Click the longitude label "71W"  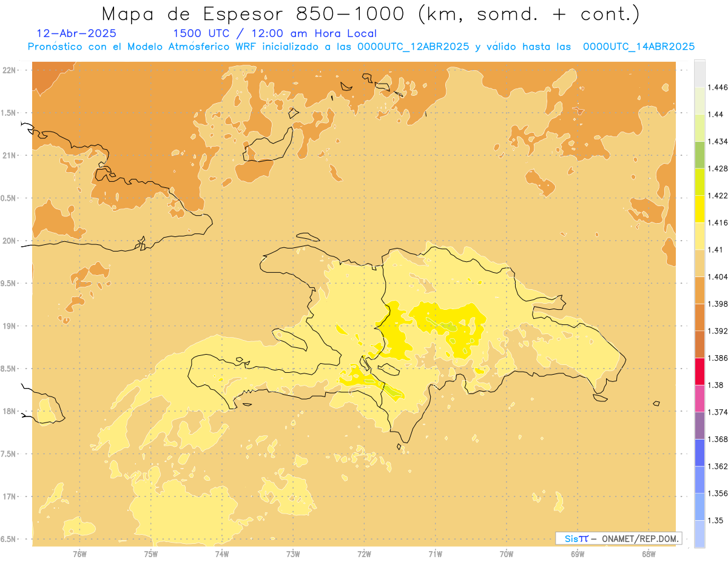(436, 554)
